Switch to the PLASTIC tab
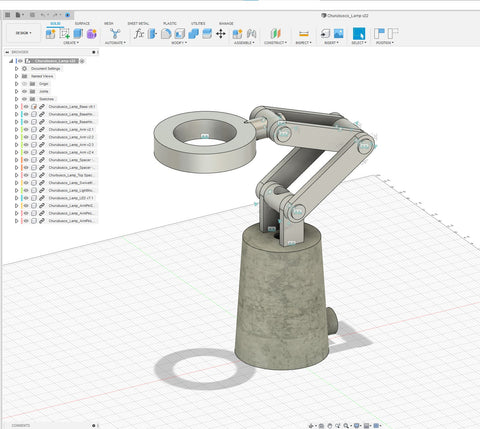This screenshot has height=429, width=480. pyautogui.click(x=170, y=23)
